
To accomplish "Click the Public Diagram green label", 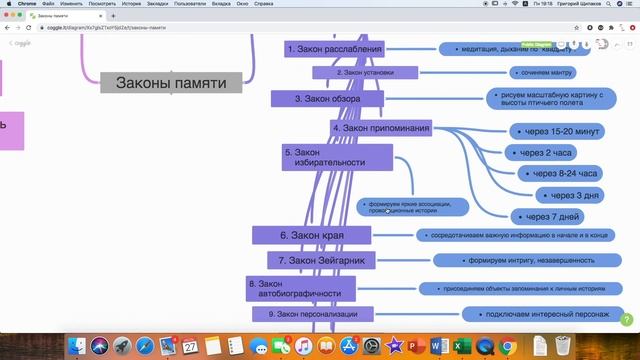I will tap(536, 44).
